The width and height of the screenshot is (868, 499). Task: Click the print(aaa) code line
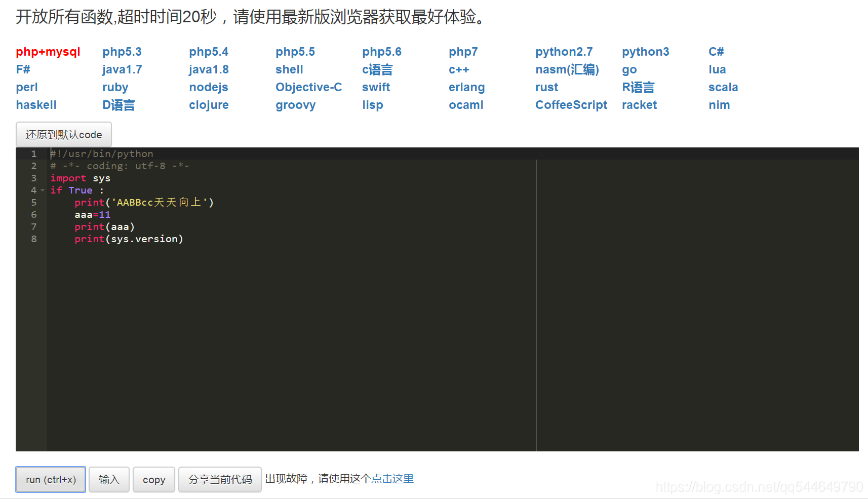[x=105, y=227]
